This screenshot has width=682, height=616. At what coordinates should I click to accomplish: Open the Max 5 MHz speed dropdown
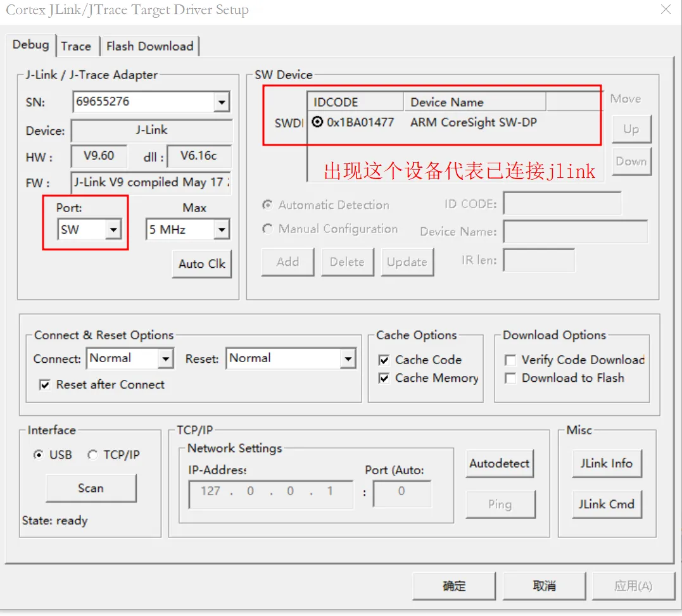pyautogui.click(x=222, y=229)
